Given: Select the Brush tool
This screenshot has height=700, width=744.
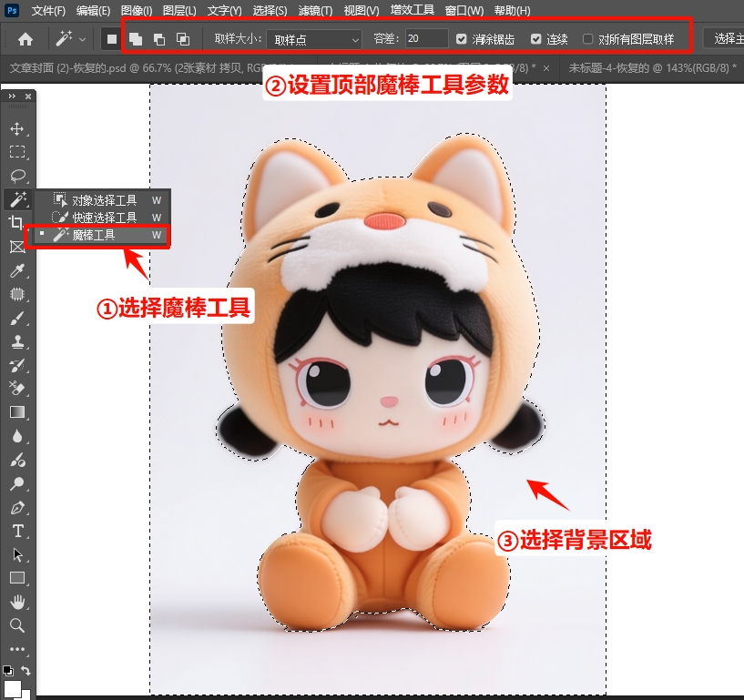Looking at the screenshot, I should pos(18,318).
